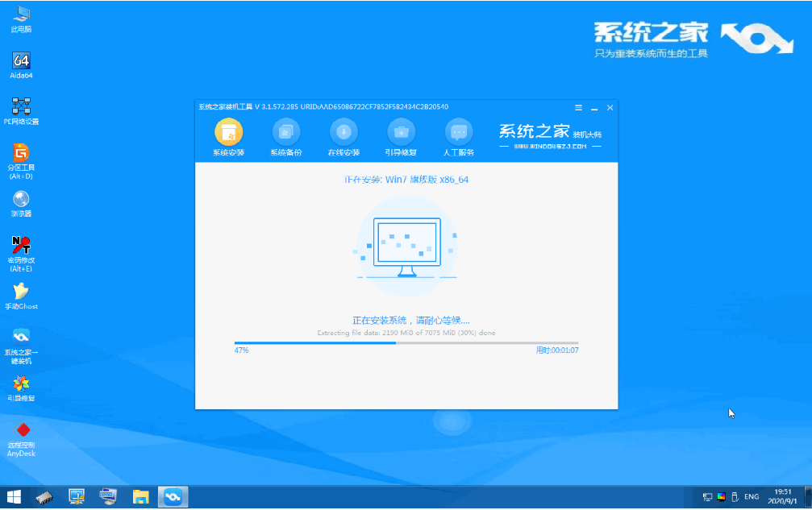Launch the 浏览器 browser icon
This screenshot has height=510, width=812.
(x=21, y=201)
